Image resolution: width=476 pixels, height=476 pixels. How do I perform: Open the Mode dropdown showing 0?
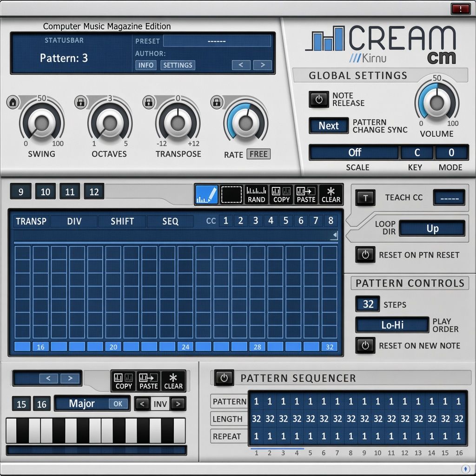451,152
